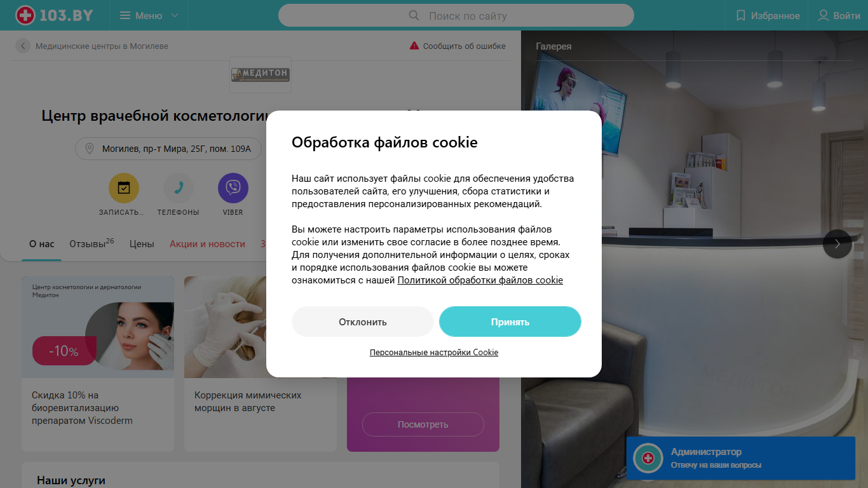Click the Поиск по сайту search field
Viewport: 868px width, 488px height.
coord(456,15)
